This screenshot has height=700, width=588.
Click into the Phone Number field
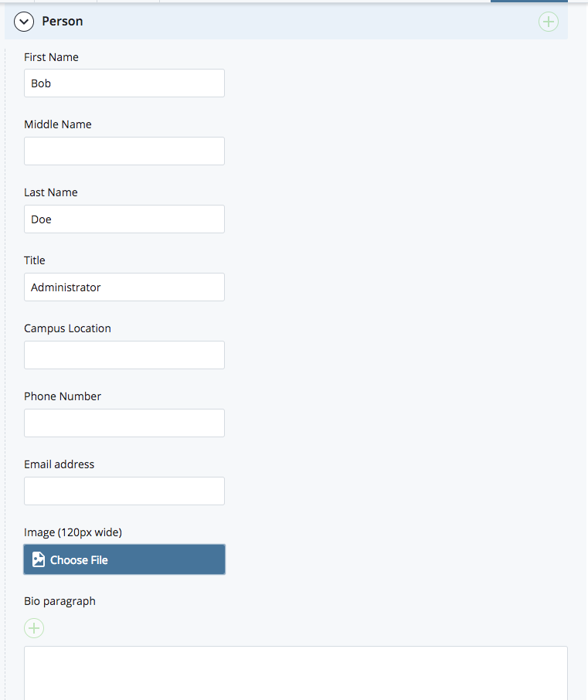tap(124, 423)
